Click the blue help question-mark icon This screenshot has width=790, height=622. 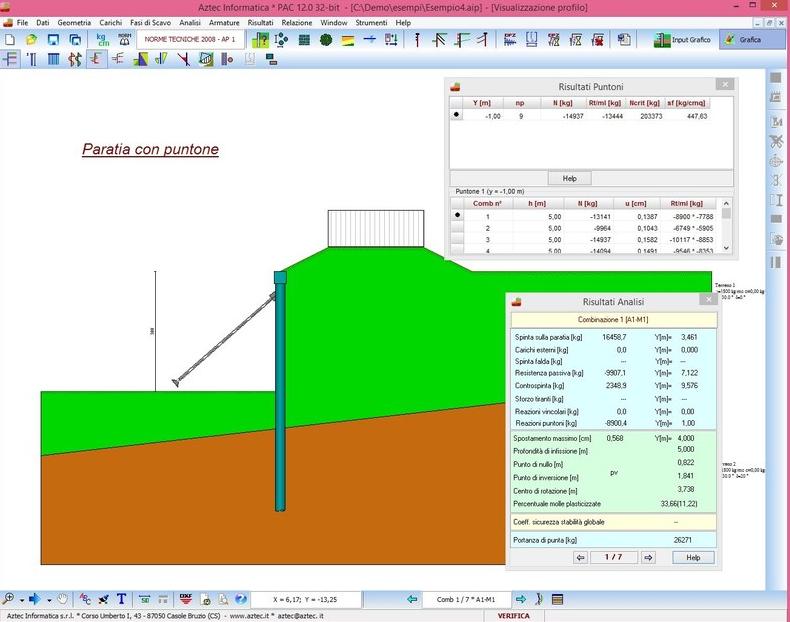241,599
